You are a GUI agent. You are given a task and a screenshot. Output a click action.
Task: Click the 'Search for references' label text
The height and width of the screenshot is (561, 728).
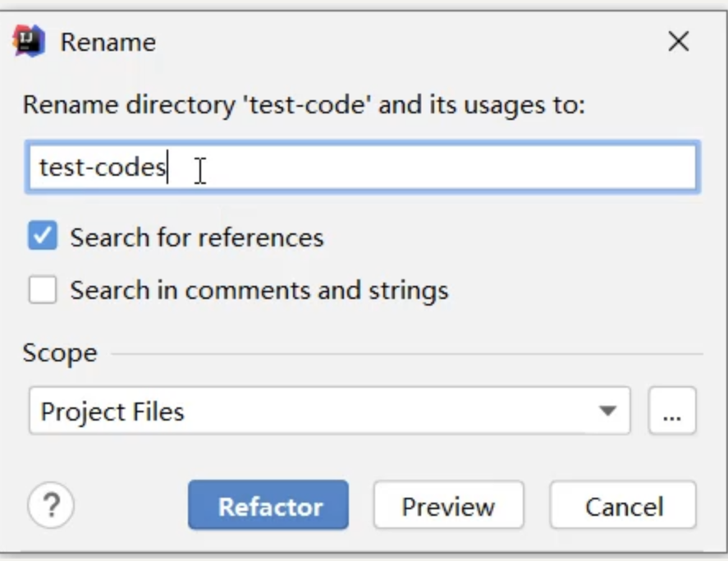[197, 237]
